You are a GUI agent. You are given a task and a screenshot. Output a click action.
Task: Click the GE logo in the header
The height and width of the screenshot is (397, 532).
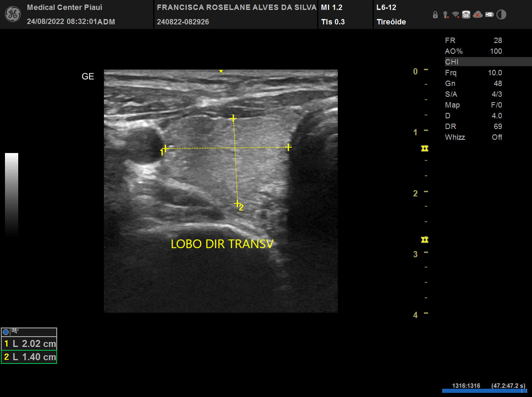(12, 14)
